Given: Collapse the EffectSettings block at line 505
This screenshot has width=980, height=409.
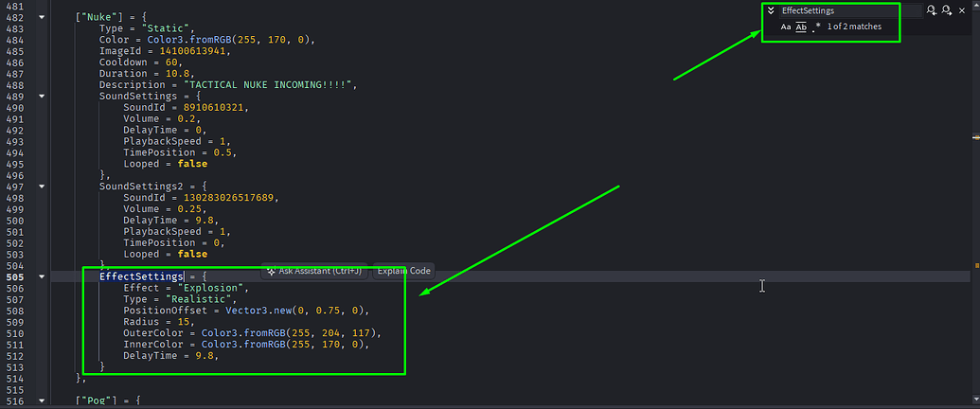Looking at the screenshot, I should [42, 276].
